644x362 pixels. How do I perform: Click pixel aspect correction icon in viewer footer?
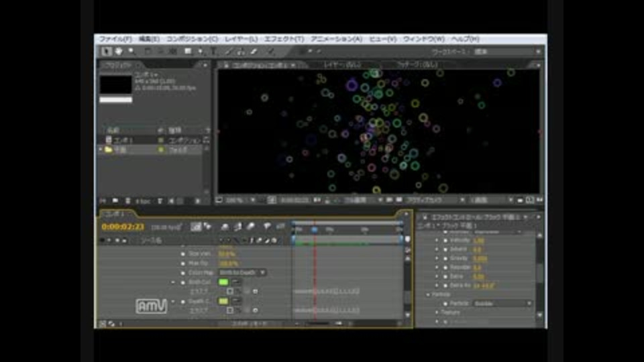pos(520,200)
